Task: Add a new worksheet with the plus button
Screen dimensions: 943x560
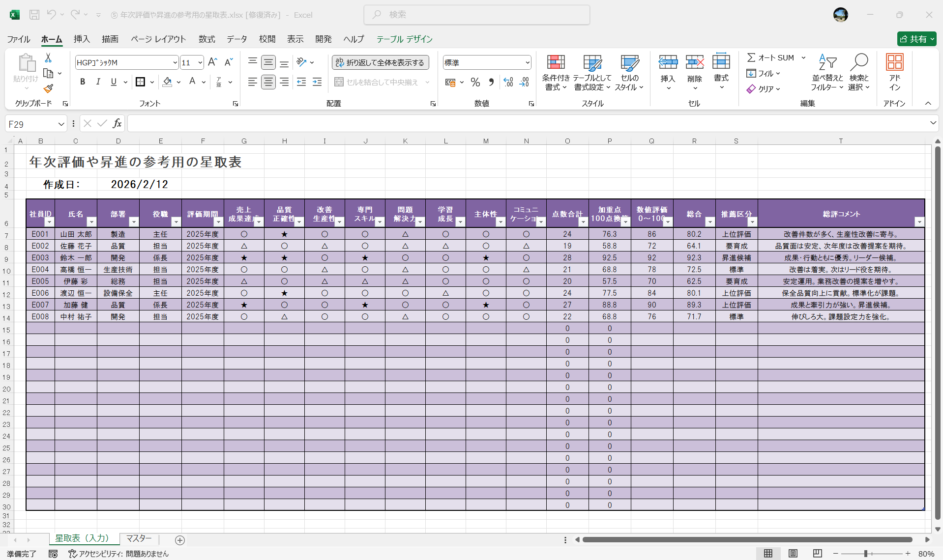Action: (x=179, y=540)
